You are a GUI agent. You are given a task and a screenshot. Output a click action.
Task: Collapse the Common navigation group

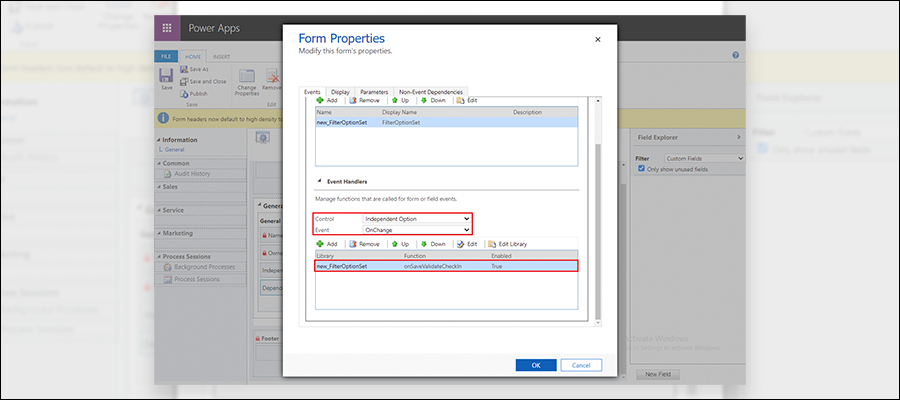[x=159, y=163]
